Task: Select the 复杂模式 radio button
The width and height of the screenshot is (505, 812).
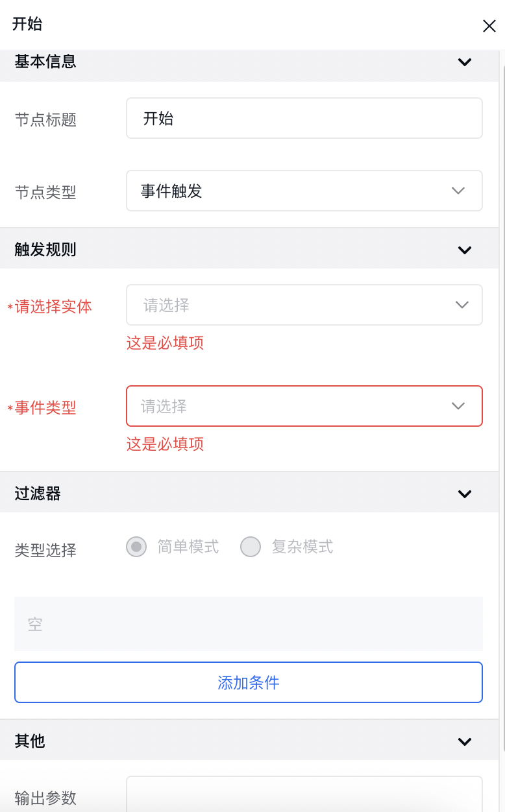Action: click(x=251, y=547)
